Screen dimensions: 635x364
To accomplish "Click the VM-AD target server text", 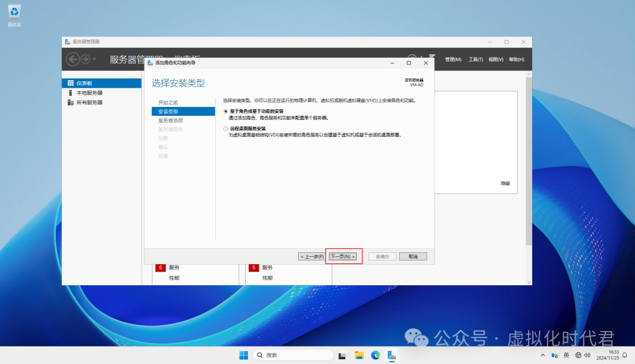I will pyautogui.click(x=416, y=85).
